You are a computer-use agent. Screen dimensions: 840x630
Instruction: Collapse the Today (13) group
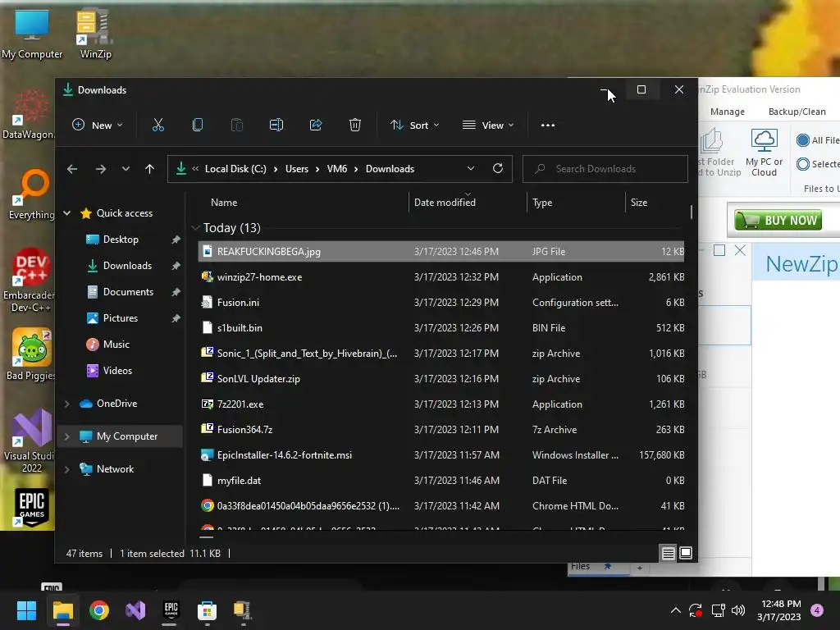[195, 228]
